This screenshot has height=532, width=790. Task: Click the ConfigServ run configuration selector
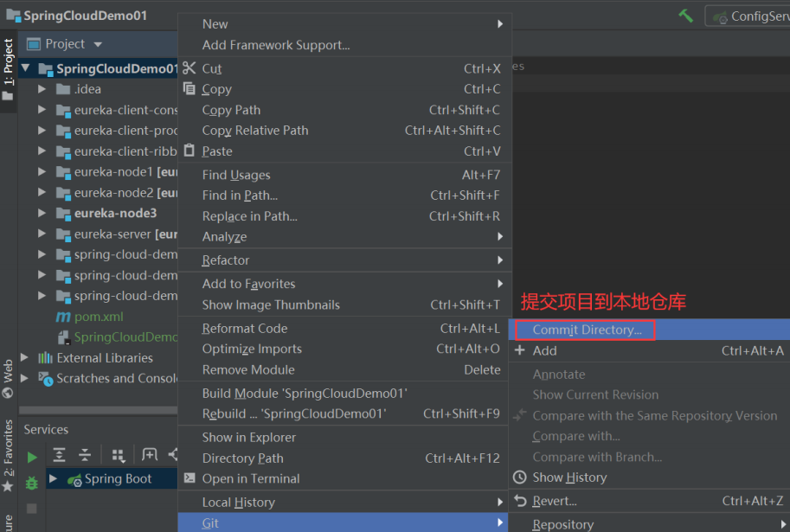click(748, 16)
